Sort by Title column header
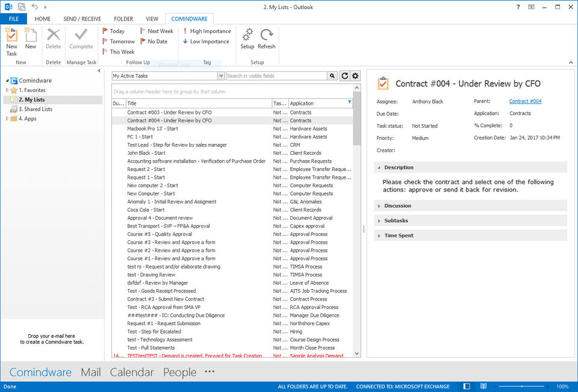The image size is (578, 392). (199, 103)
